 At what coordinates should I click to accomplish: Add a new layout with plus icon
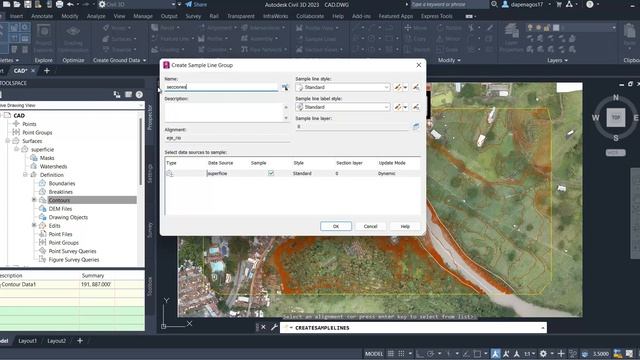point(80,340)
